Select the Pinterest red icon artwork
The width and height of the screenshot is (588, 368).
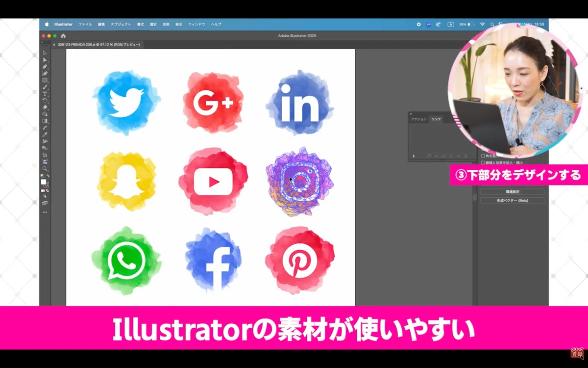(x=300, y=260)
